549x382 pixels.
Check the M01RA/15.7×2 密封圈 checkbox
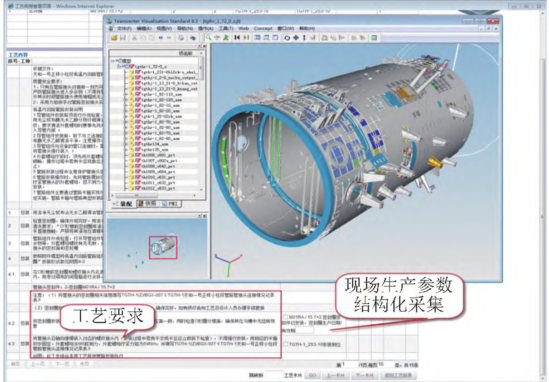tap(286, 317)
